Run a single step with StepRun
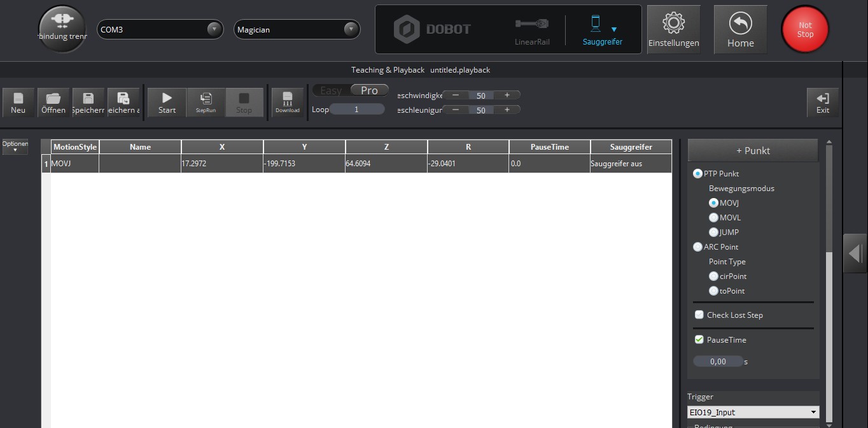This screenshot has width=868, height=428. coord(206,102)
